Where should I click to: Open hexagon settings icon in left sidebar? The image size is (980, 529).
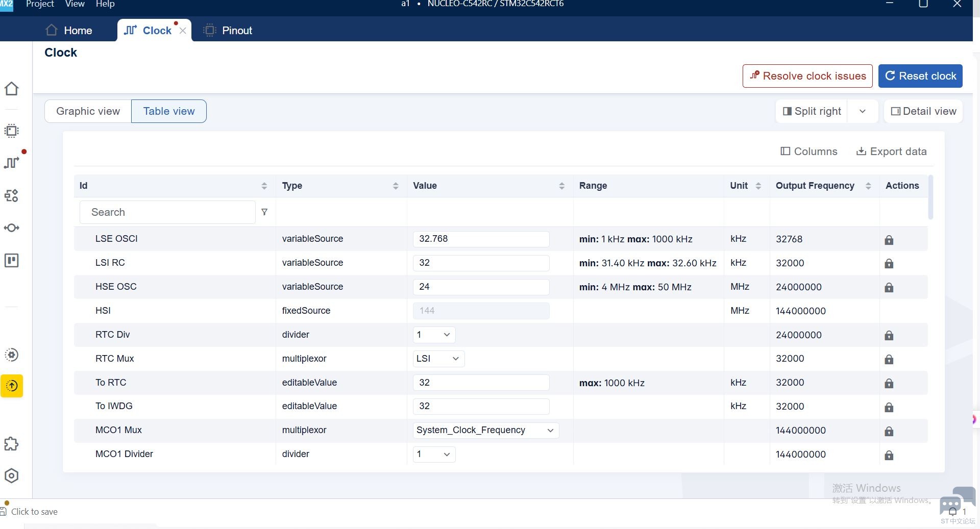[11, 476]
